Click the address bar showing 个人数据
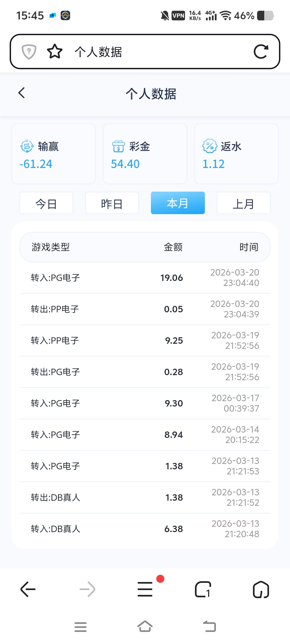Viewport: 290px width, 644px height. point(156,52)
